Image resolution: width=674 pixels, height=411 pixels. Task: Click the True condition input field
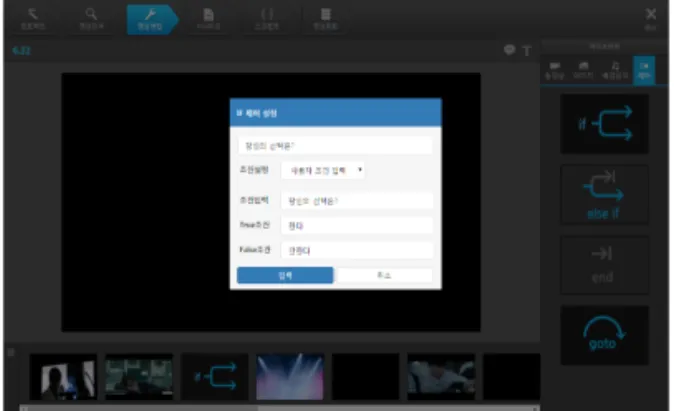point(357,225)
